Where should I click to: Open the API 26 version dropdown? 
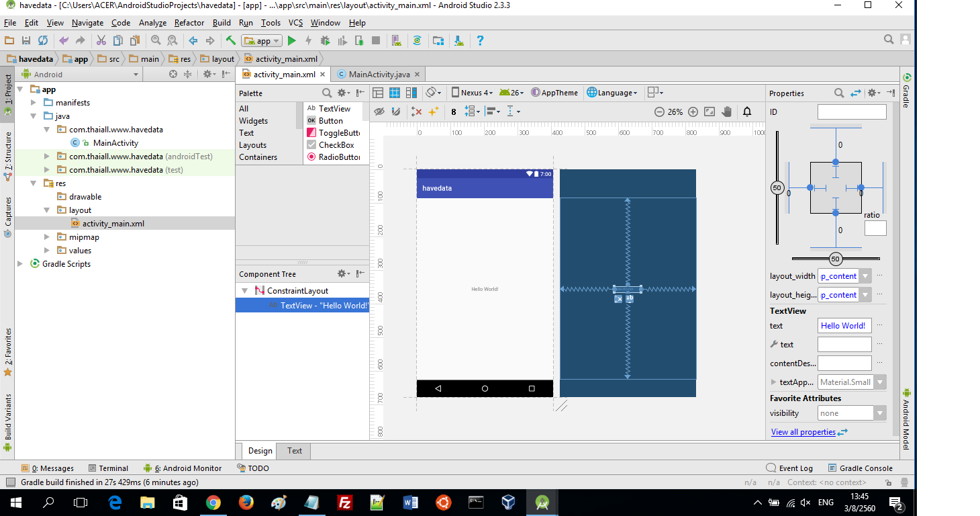pos(511,93)
